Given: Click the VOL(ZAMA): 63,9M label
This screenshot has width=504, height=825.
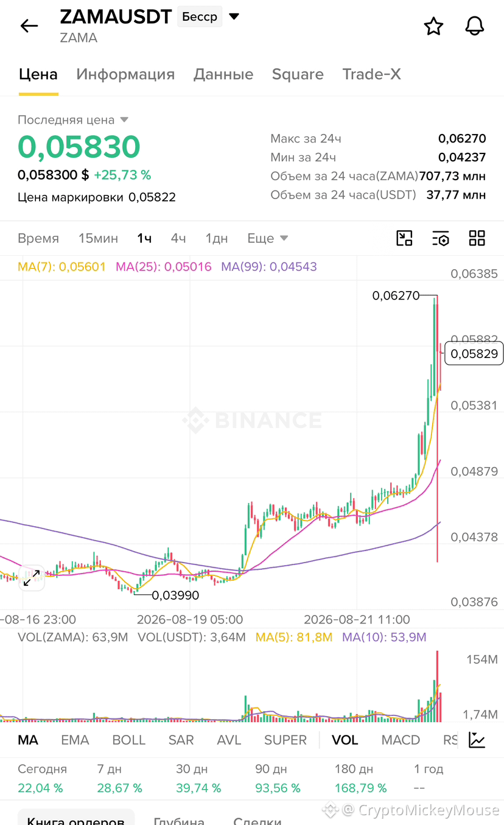Looking at the screenshot, I should [x=72, y=637].
